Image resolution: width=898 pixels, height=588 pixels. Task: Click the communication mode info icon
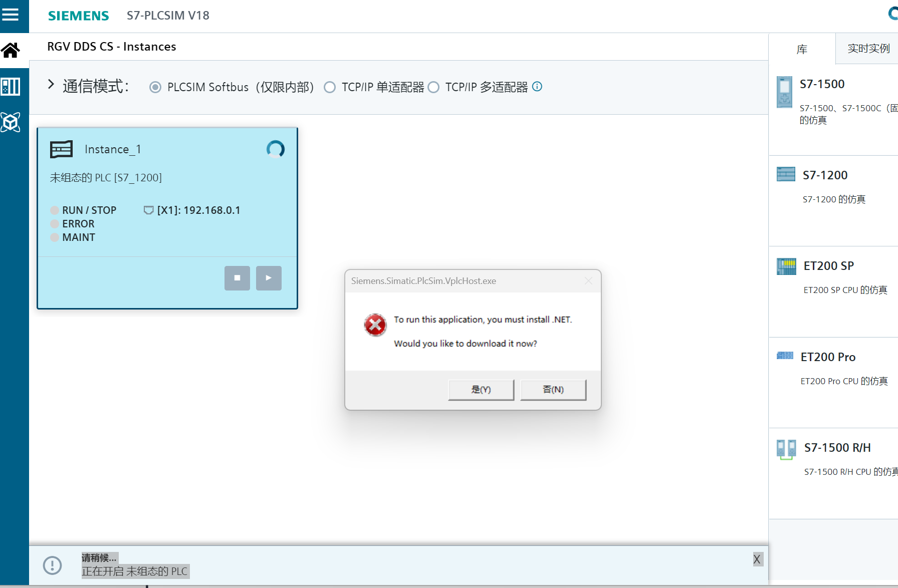tap(537, 87)
